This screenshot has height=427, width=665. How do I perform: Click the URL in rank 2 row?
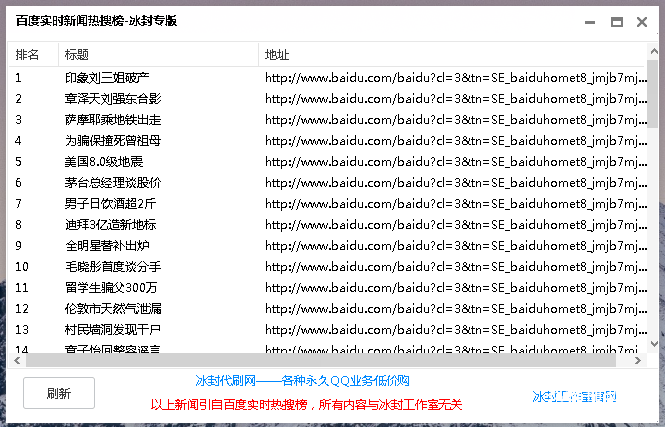[456, 98]
